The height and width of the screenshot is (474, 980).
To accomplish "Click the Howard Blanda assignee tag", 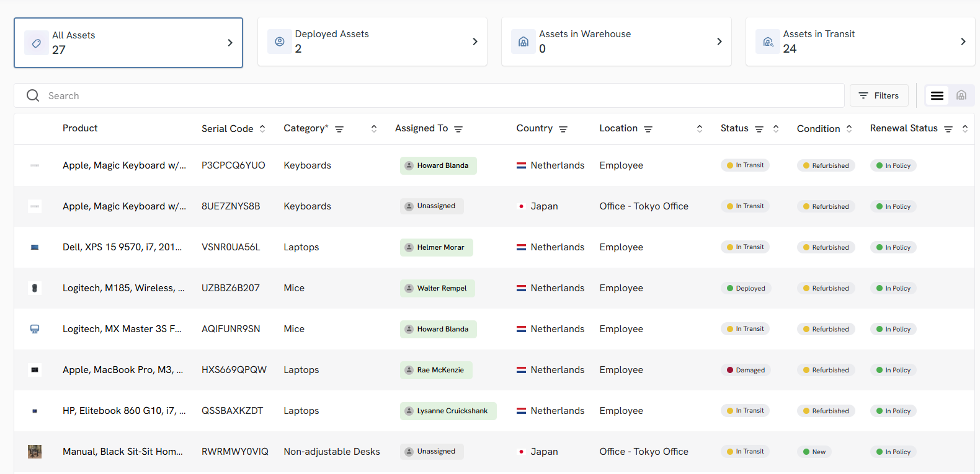I will [438, 165].
